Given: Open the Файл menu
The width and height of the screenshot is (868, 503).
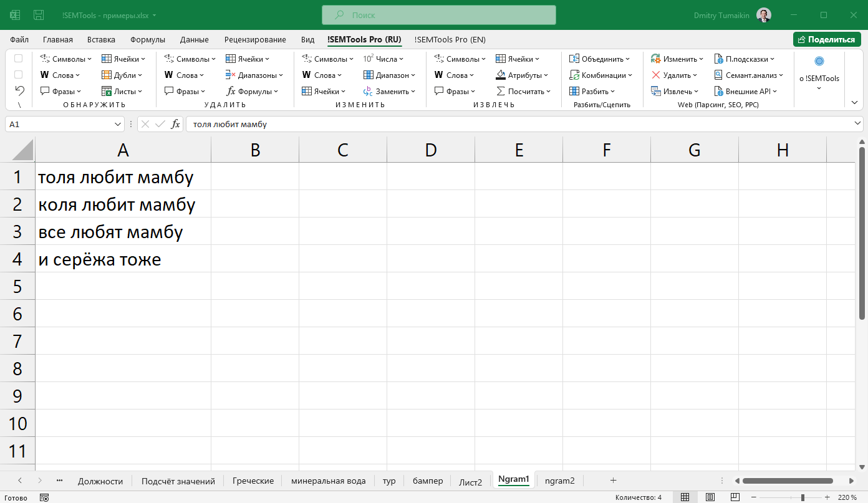Looking at the screenshot, I should tap(19, 39).
